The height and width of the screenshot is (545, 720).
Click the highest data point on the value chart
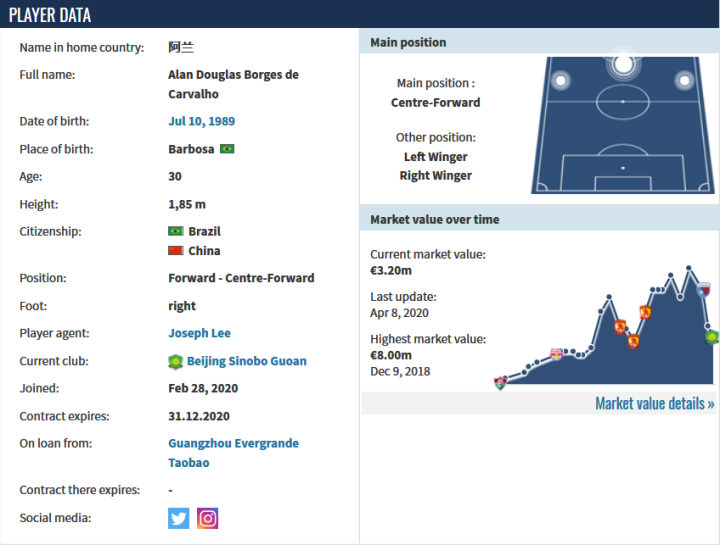click(688, 268)
